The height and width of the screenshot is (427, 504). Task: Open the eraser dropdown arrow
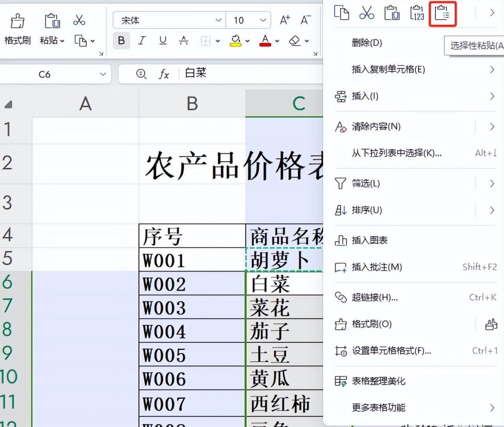(307, 41)
